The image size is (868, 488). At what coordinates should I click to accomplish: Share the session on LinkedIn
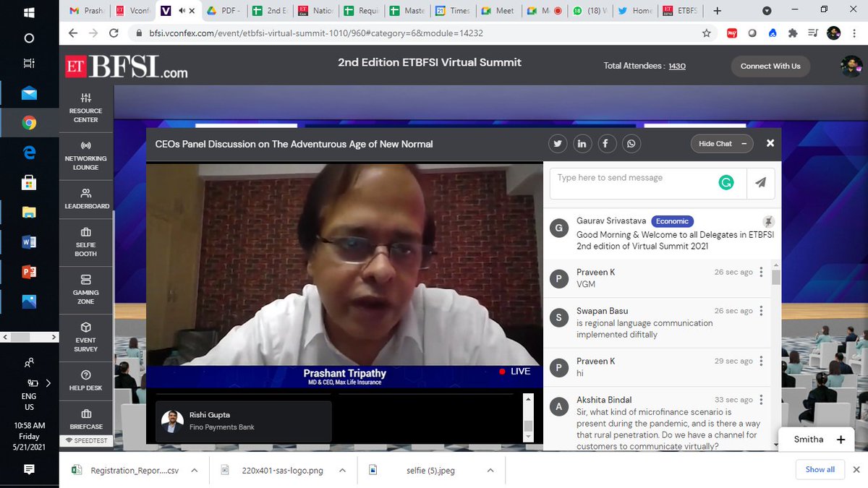coord(582,144)
